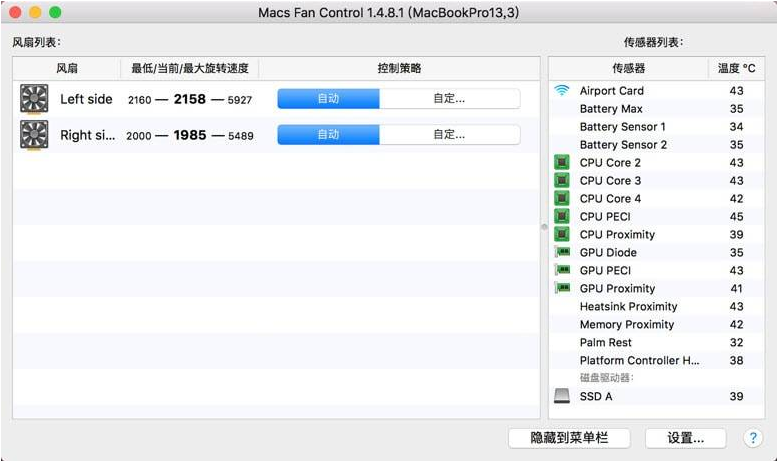Screen dimensions: 778x461
Task: Select the CPU Core 2 sensor label
Action: point(610,163)
